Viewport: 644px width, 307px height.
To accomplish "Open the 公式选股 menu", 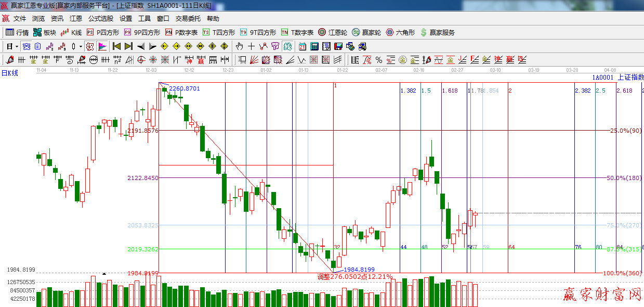I will pos(100,18).
